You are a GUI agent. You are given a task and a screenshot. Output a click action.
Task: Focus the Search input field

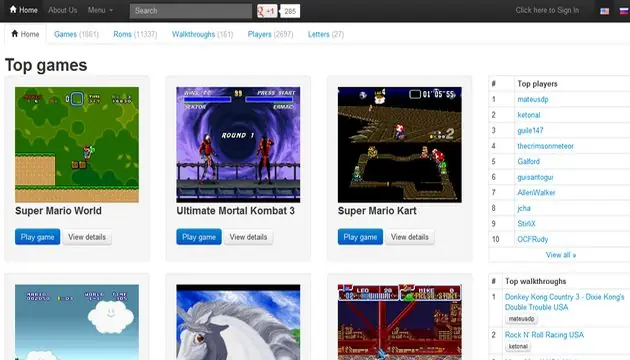pos(191,11)
